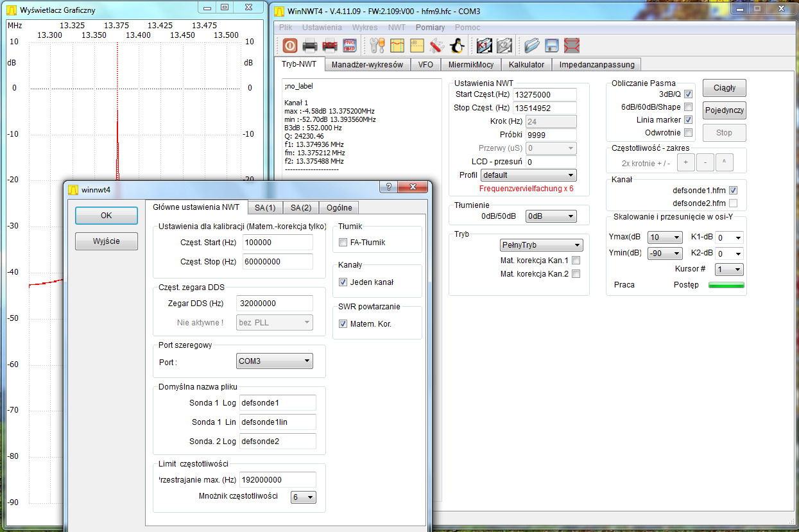The width and height of the screenshot is (799, 532).
Task: Uncheck the Jeden kanał checkbox
Action: (x=343, y=282)
